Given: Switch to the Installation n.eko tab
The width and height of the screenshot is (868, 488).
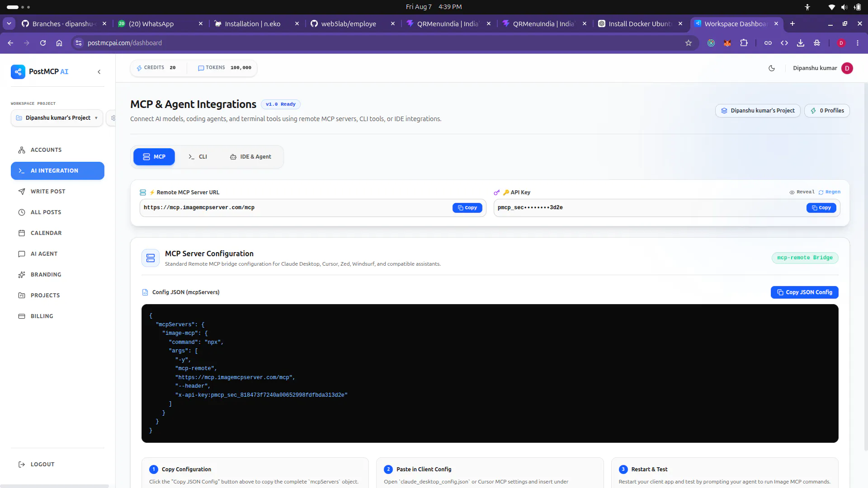Looking at the screenshot, I should click(x=257, y=24).
